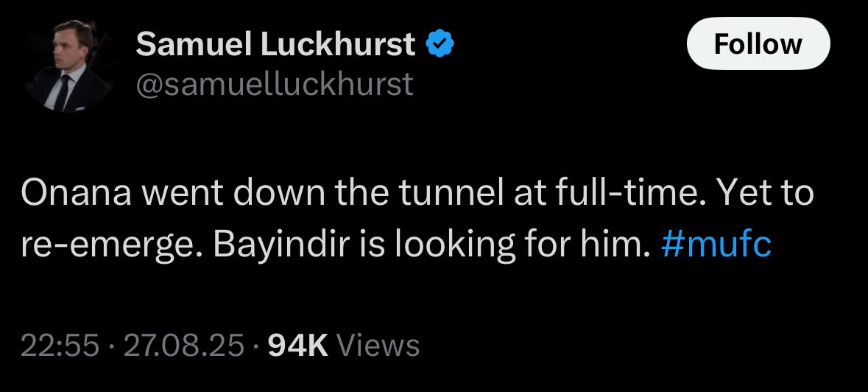The height and width of the screenshot is (392, 868).
Task: Click the 27.08.25 post date
Action: tap(184, 346)
